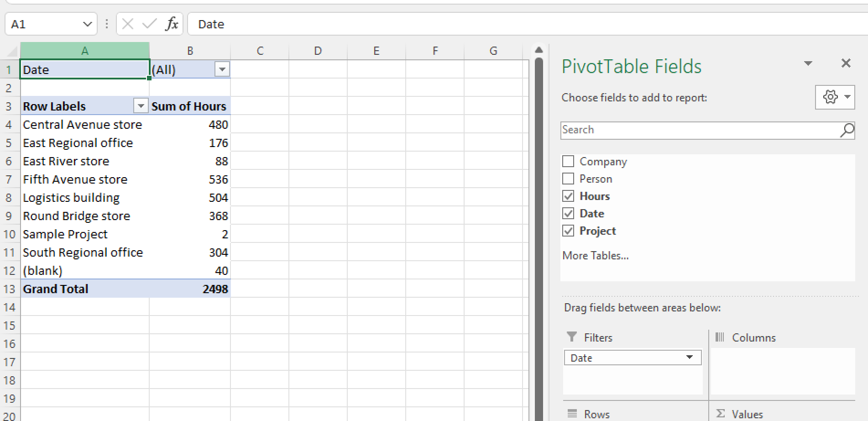The image size is (868, 421).
Task: Open the Tools gear in PivotTable Fields pane
Action: coord(831,97)
